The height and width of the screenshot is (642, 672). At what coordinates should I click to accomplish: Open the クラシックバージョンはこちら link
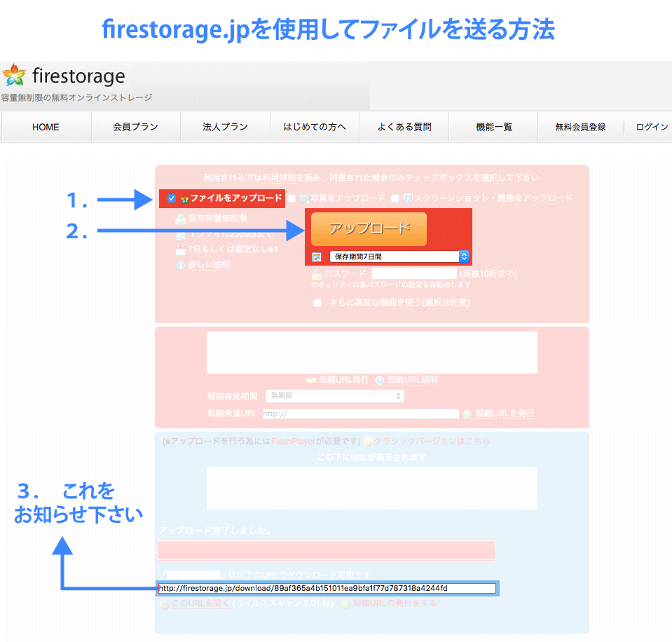(x=432, y=441)
